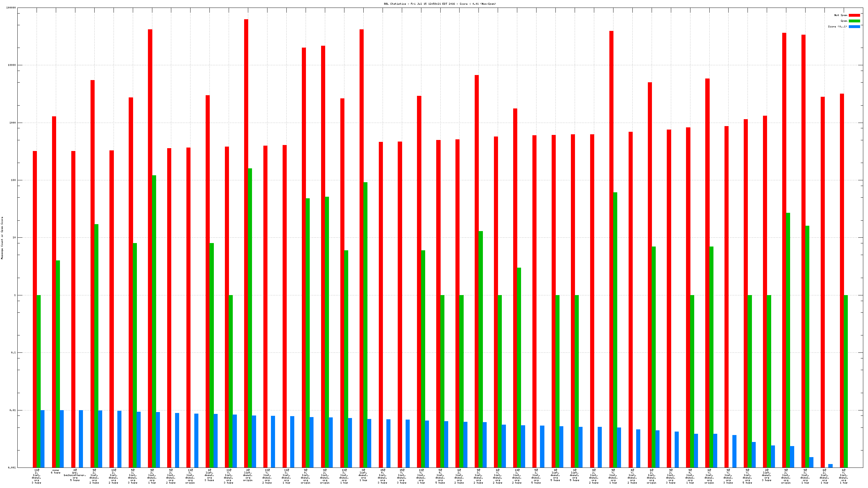Click the green bar above "none 6 hops"
Image resolution: width=868 pixels, height=488 pixels.
58,364
